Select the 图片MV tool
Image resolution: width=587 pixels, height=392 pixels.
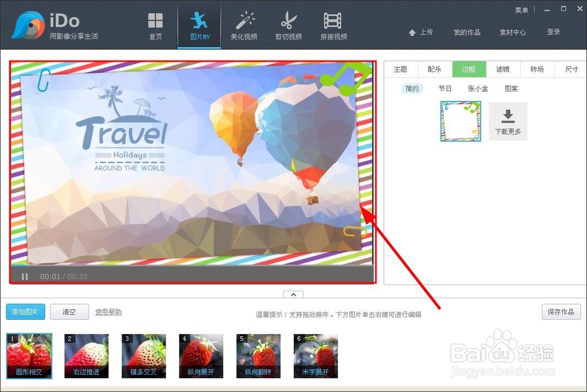pyautogui.click(x=200, y=26)
